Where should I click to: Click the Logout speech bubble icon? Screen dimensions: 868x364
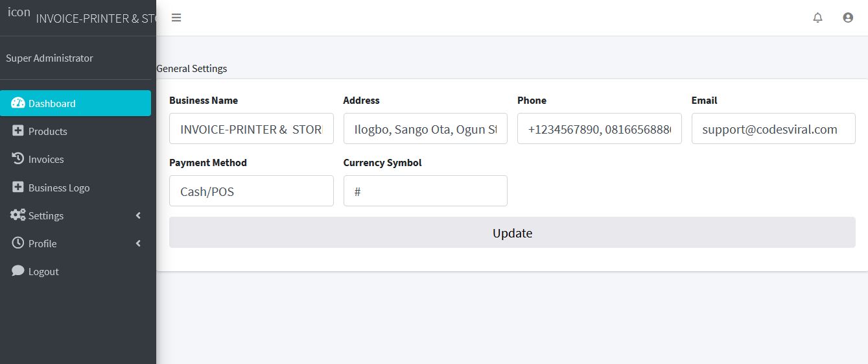18,271
